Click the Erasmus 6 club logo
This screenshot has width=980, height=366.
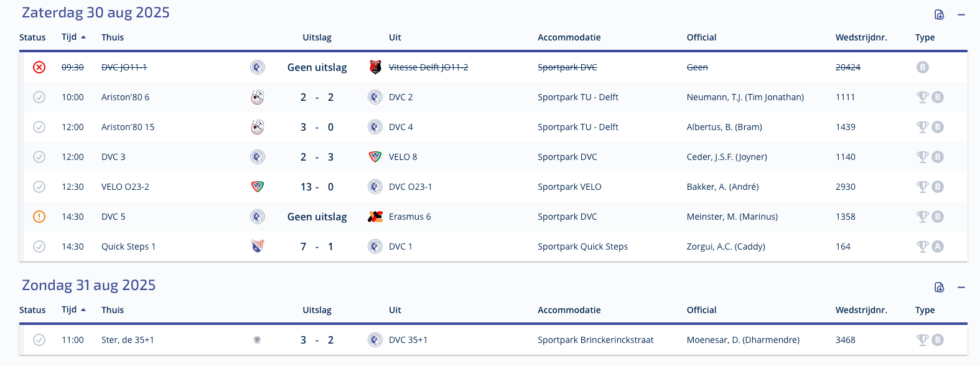click(x=375, y=217)
